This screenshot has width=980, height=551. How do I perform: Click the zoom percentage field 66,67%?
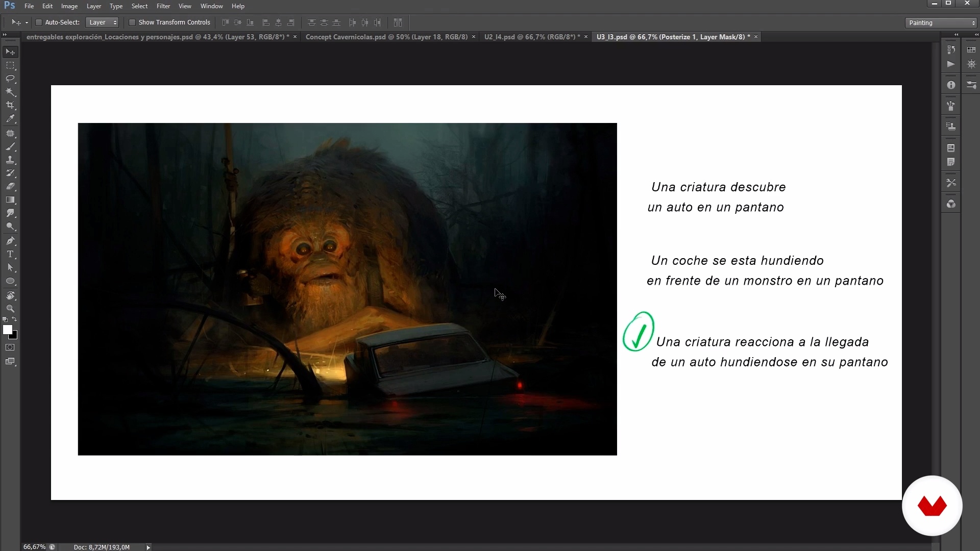point(34,547)
